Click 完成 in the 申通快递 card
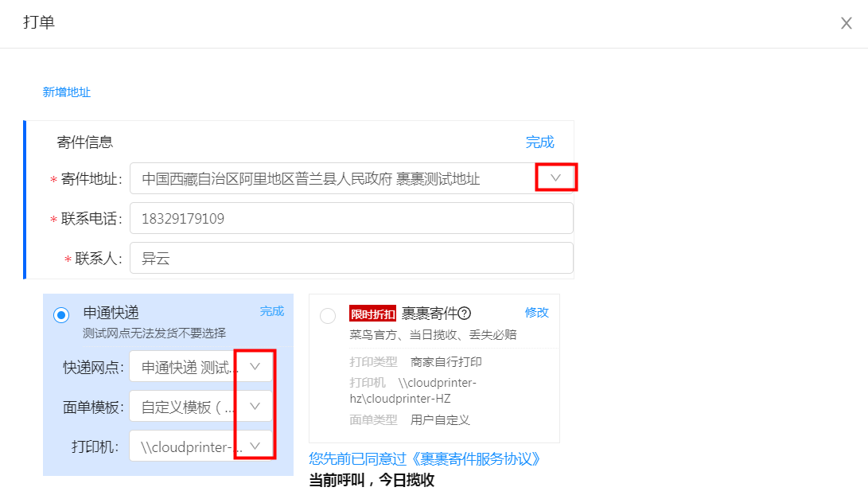 [x=271, y=311]
